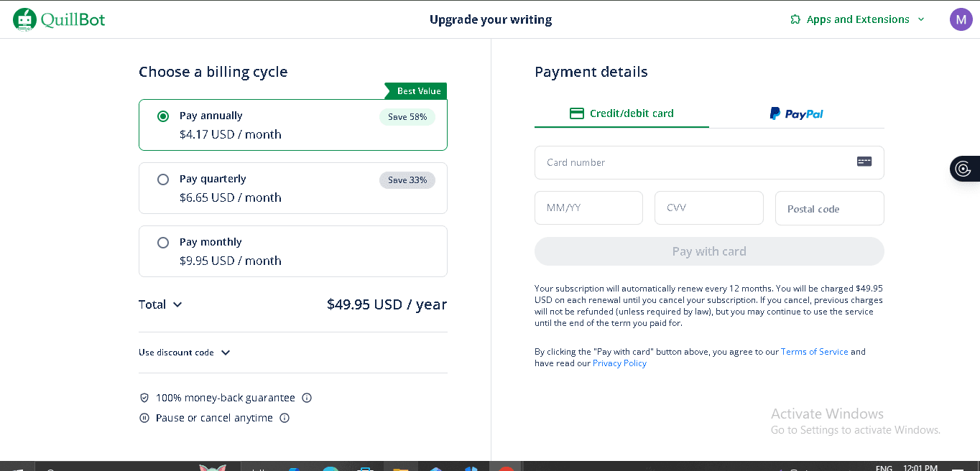Click the card icon inside the Card number field
This screenshot has height=471, width=980.
click(x=864, y=162)
